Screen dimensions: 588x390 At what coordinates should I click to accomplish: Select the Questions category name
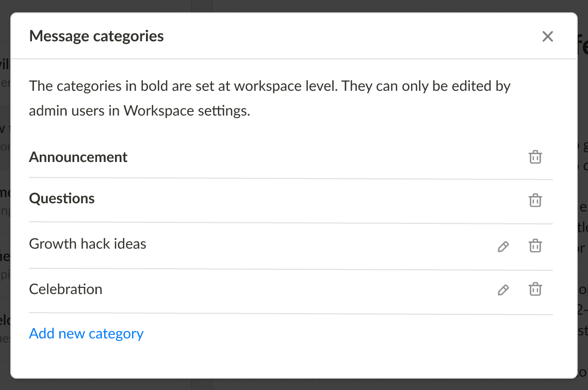coord(62,199)
